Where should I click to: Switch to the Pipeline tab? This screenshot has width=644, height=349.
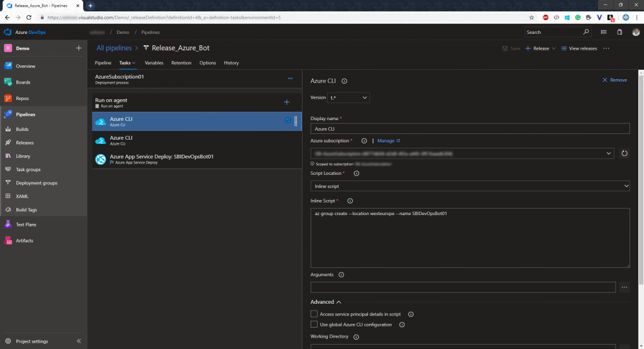(103, 63)
